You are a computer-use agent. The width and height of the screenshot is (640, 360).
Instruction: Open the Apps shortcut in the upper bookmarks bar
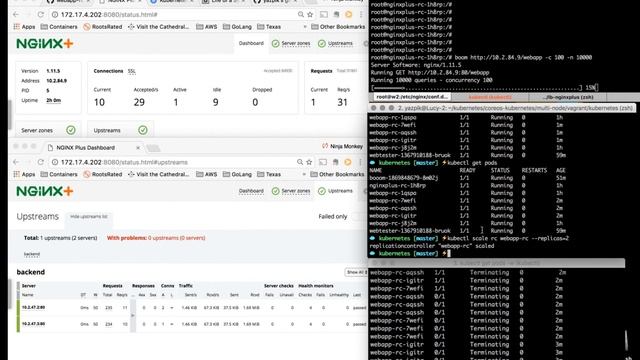[24, 27]
